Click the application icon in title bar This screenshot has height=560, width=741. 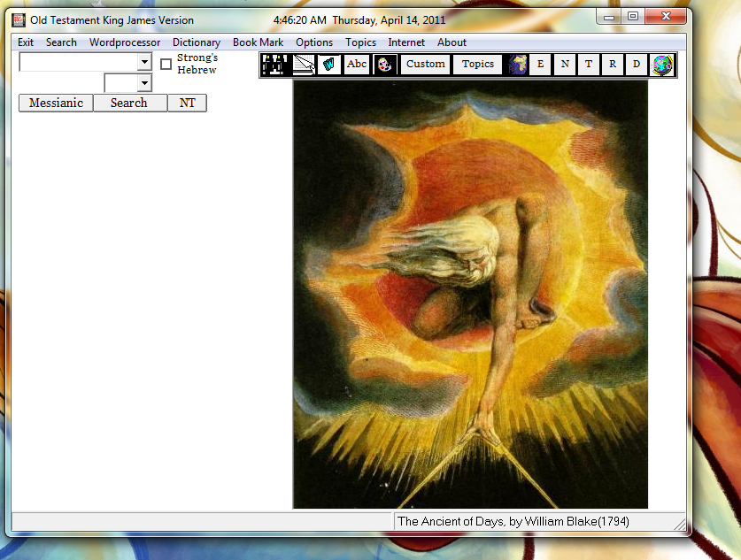(19, 19)
